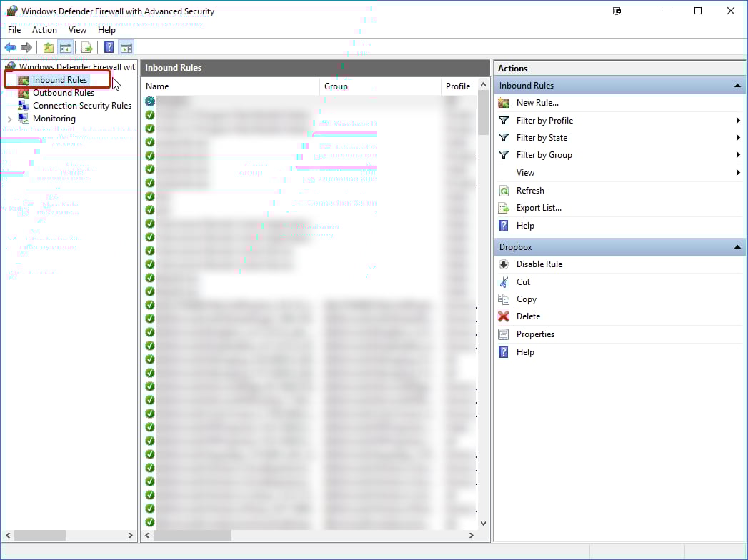748x560 pixels.
Task: Click the Back navigation arrow
Action: click(x=10, y=47)
